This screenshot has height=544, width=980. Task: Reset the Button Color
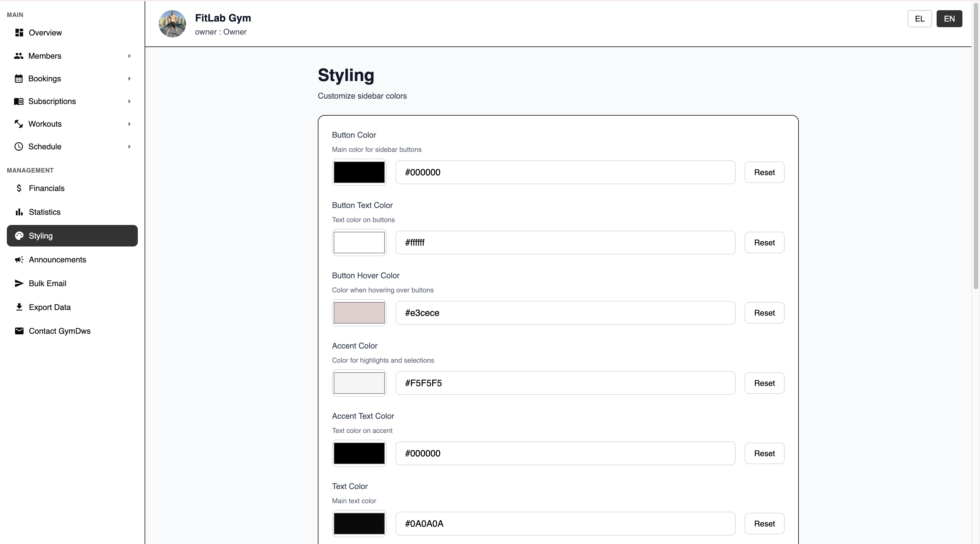[764, 172]
